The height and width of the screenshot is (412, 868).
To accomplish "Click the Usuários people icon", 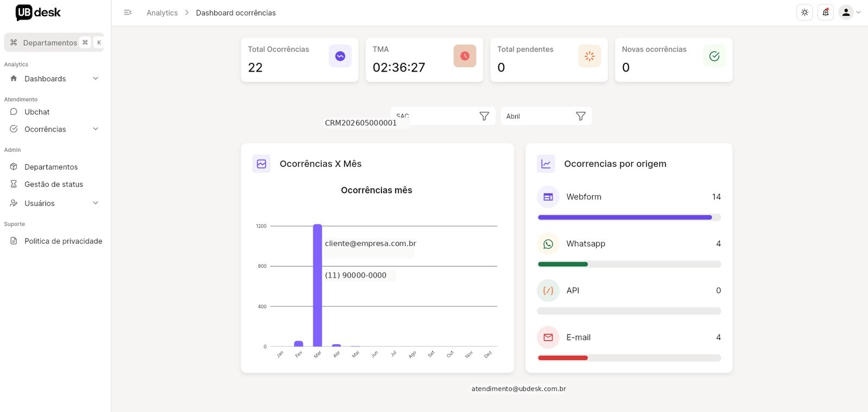I will pyautogui.click(x=14, y=203).
